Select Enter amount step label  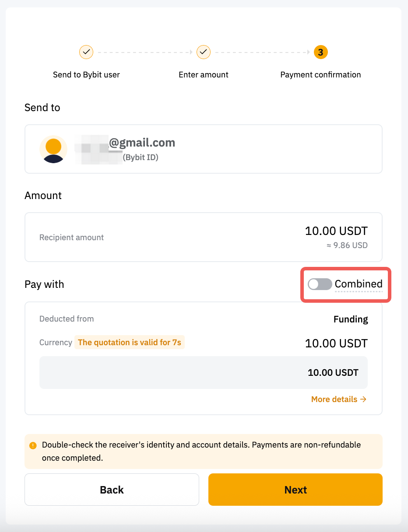point(204,75)
